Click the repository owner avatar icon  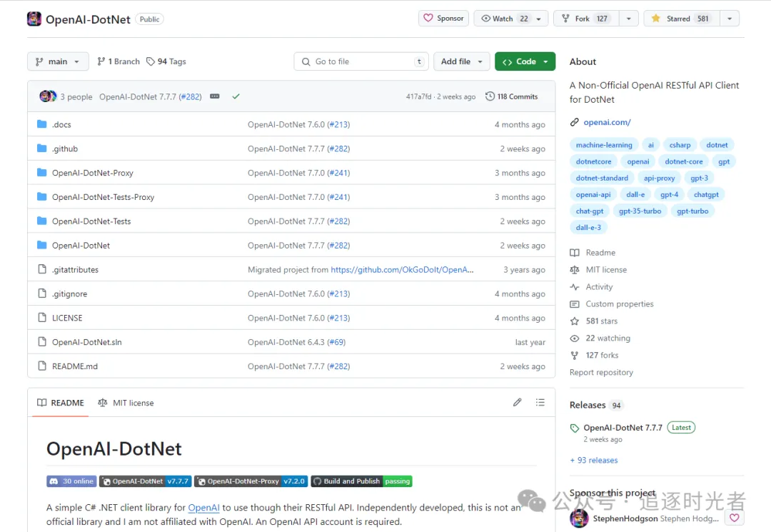pyautogui.click(x=34, y=19)
